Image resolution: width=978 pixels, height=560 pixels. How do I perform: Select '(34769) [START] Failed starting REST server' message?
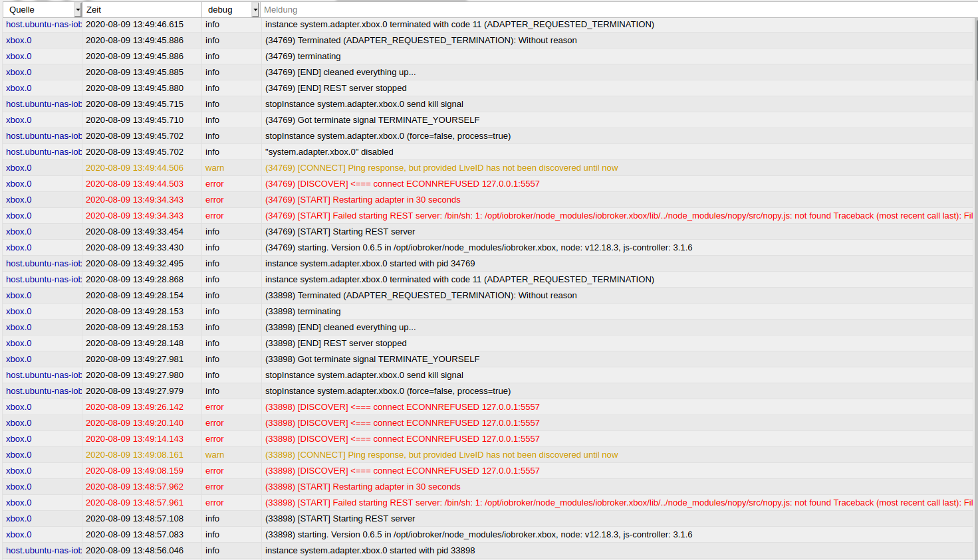tap(619, 216)
